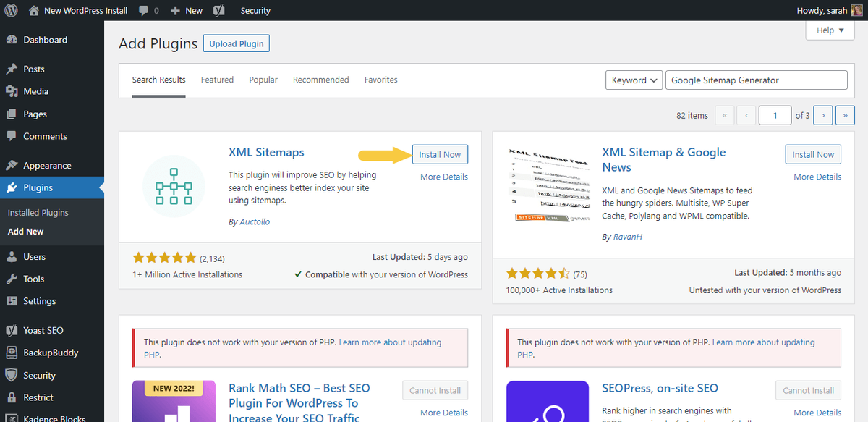The image size is (868, 422).
Task: Open Installed Plugins submenu item
Action: pyautogui.click(x=38, y=213)
